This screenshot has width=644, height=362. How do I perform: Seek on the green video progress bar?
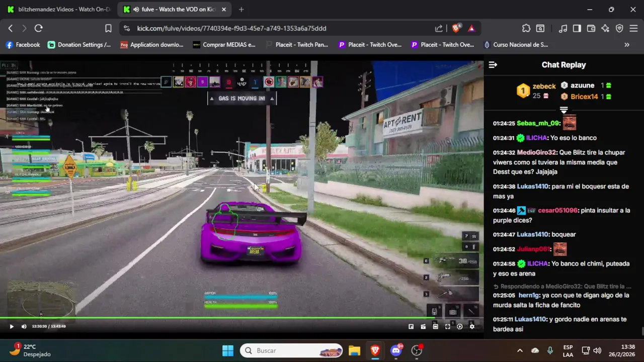pyautogui.click(x=242, y=318)
